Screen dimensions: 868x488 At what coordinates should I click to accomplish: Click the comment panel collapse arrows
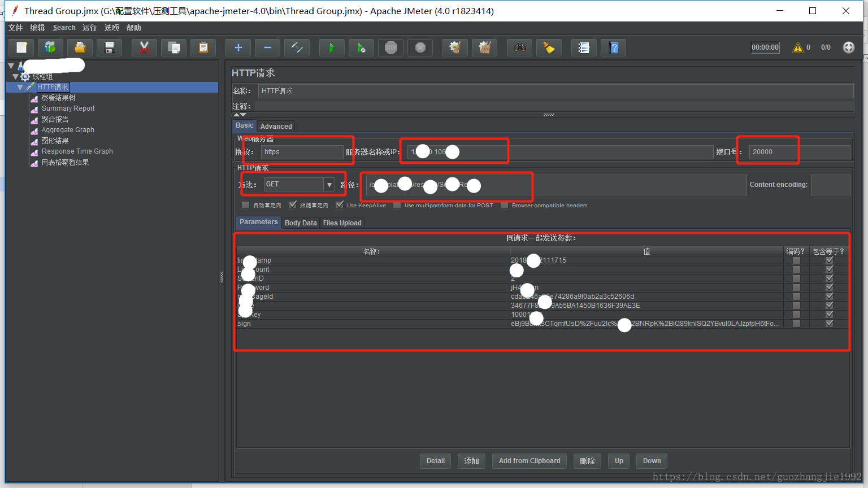[x=240, y=115]
